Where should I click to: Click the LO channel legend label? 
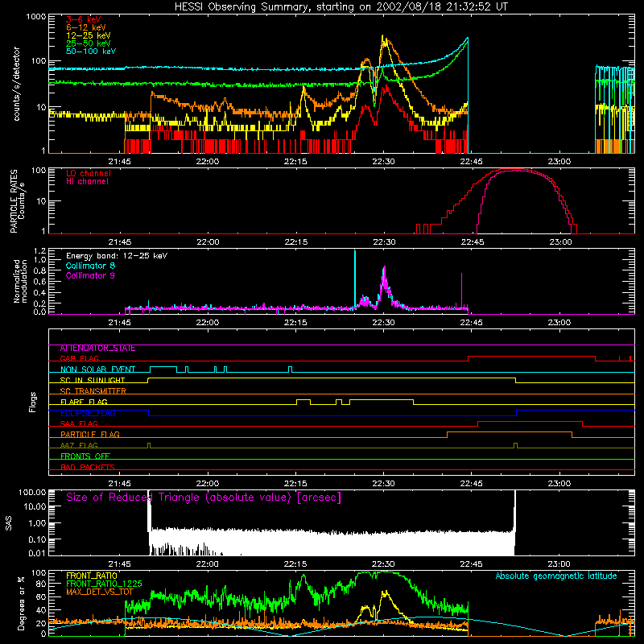[89, 173]
